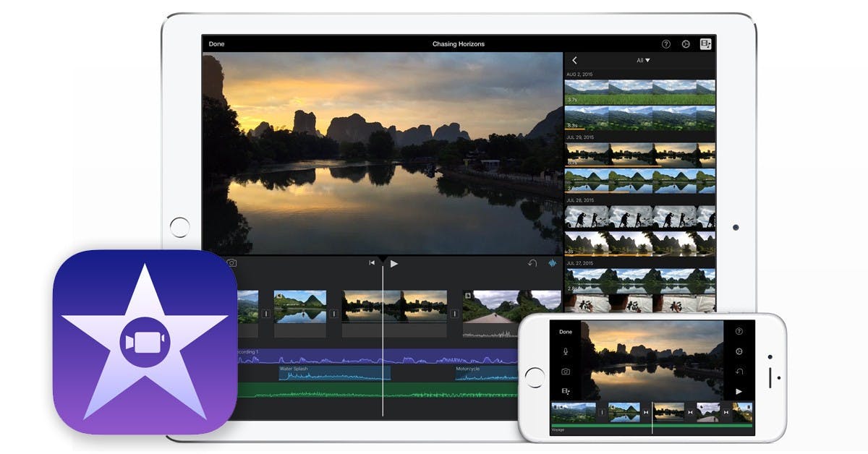Click the JUL 28, 2015 date header

pyautogui.click(x=580, y=200)
